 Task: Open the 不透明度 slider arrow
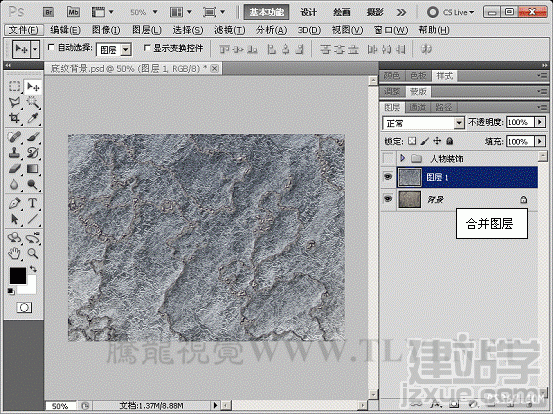[x=540, y=122]
